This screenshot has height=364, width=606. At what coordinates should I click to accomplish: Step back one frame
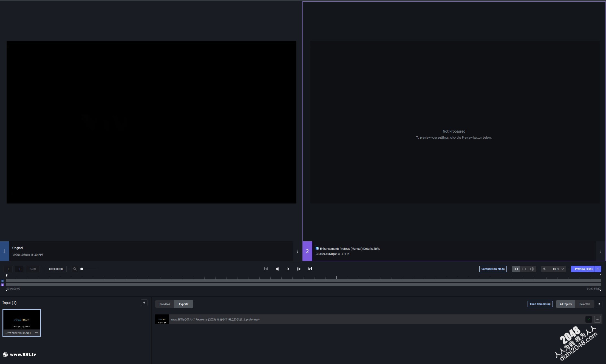[x=277, y=269]
